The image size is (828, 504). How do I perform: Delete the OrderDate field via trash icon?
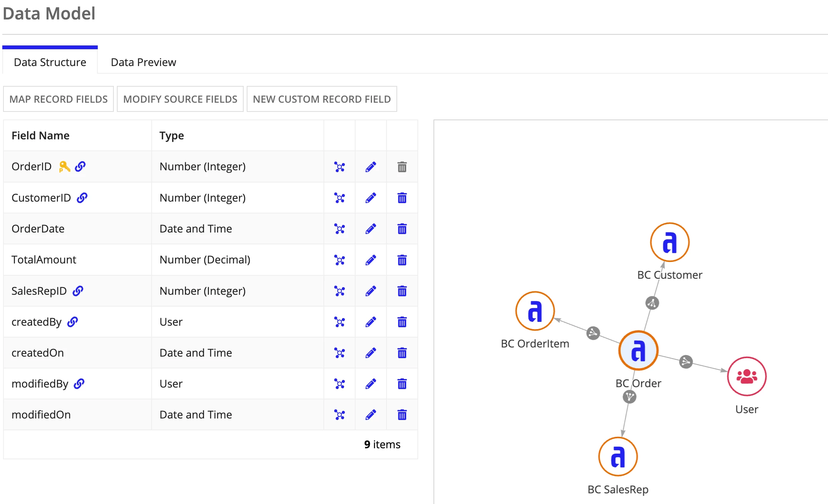(x=402, y=229)
